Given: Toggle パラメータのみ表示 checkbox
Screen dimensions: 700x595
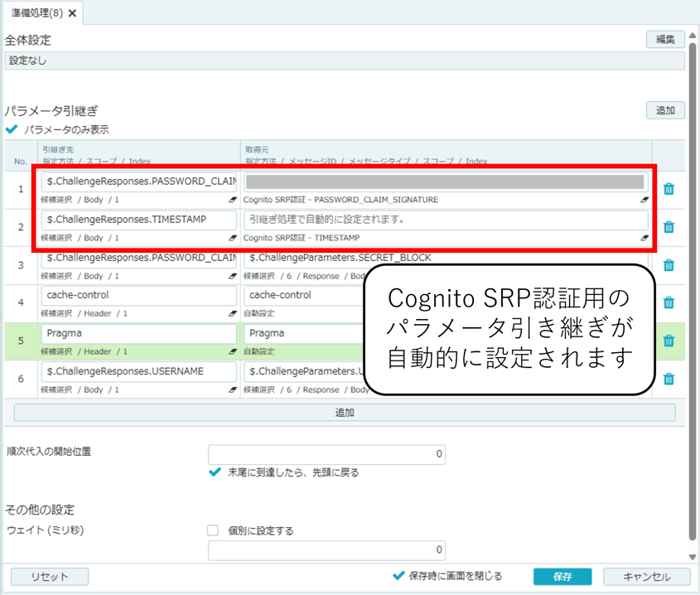Looking at the screenshot, I should [12, 129].
